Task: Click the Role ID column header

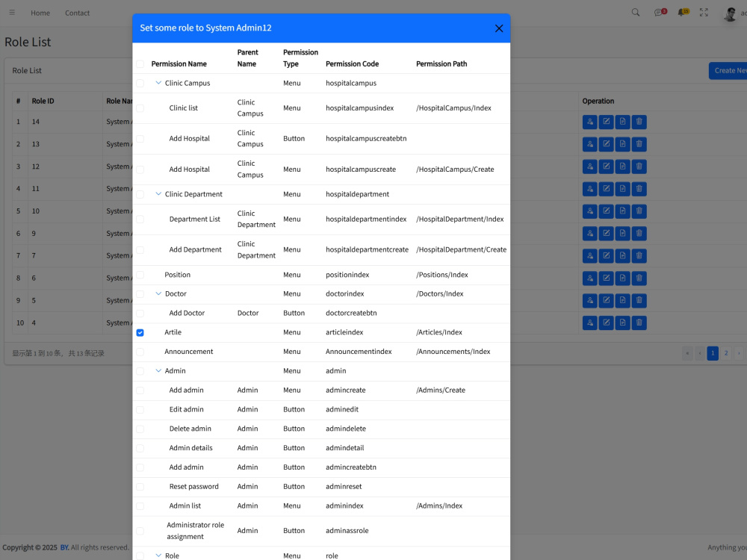Action: coord(43,101)
